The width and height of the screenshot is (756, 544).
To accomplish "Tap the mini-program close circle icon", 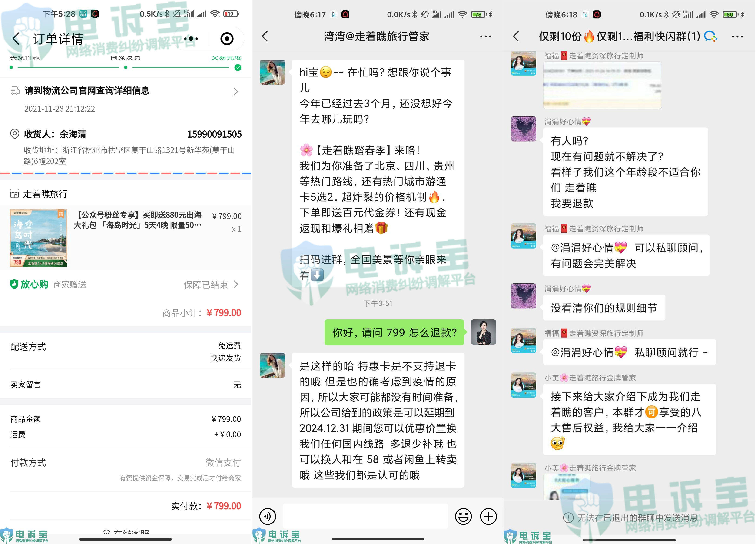I will click(x=227, y=39).
